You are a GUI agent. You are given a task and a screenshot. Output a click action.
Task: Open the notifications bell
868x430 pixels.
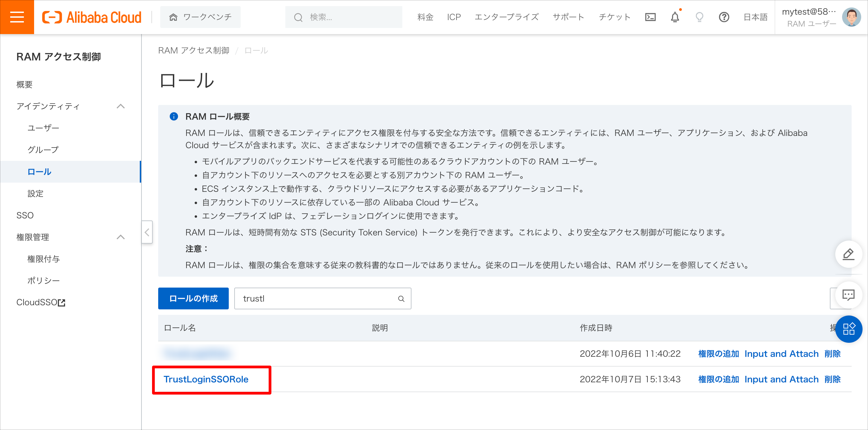(675, 17)
